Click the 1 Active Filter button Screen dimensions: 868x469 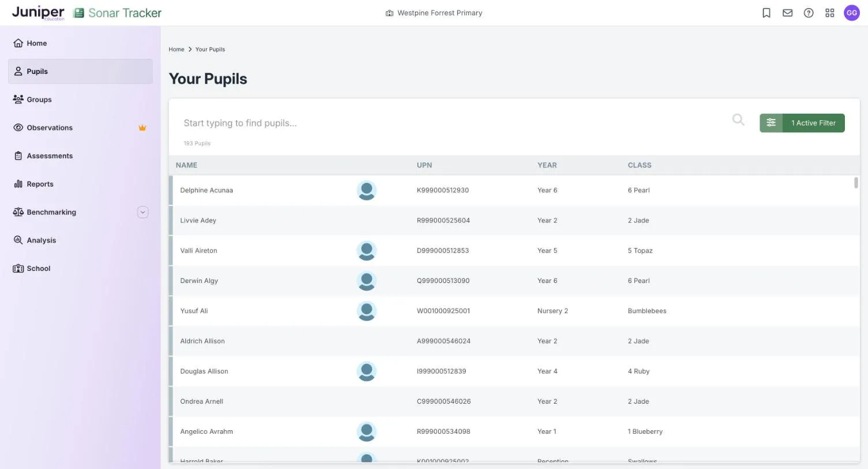[813, 123]
